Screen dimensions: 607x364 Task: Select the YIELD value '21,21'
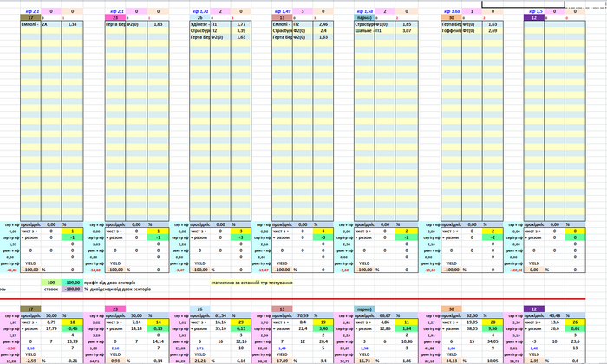(200, 361)
